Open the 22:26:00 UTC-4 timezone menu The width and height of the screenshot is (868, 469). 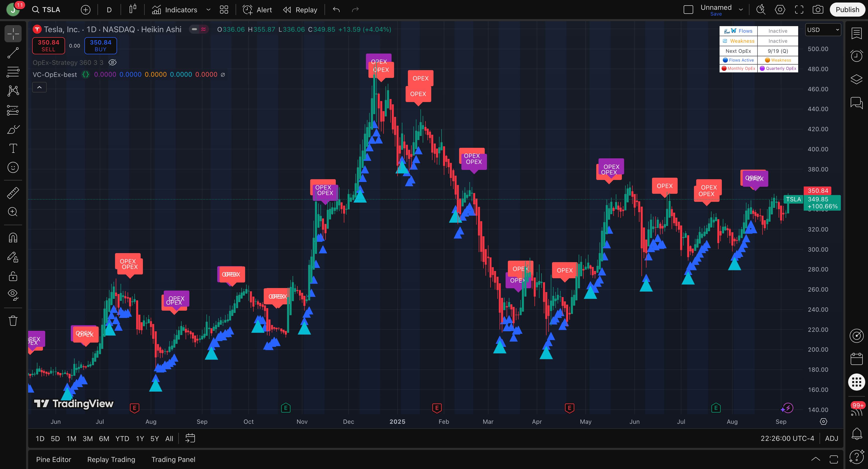787,439
